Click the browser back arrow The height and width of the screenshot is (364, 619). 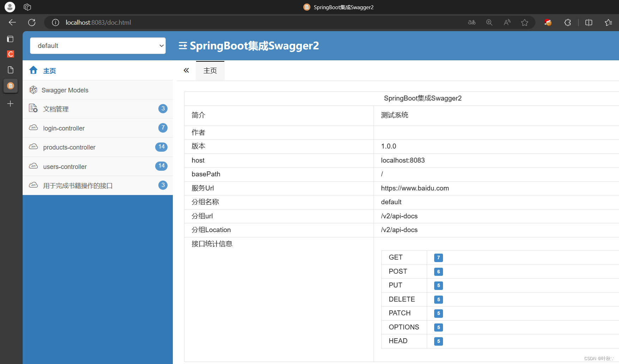[x=12, y=23]
